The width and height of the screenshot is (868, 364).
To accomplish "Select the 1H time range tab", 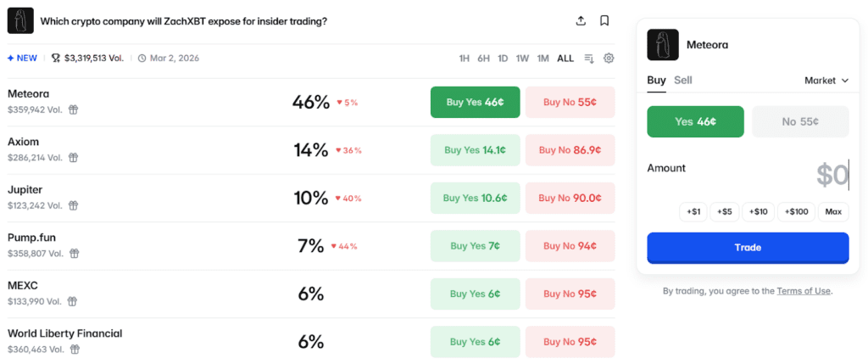I will (464, 59).
